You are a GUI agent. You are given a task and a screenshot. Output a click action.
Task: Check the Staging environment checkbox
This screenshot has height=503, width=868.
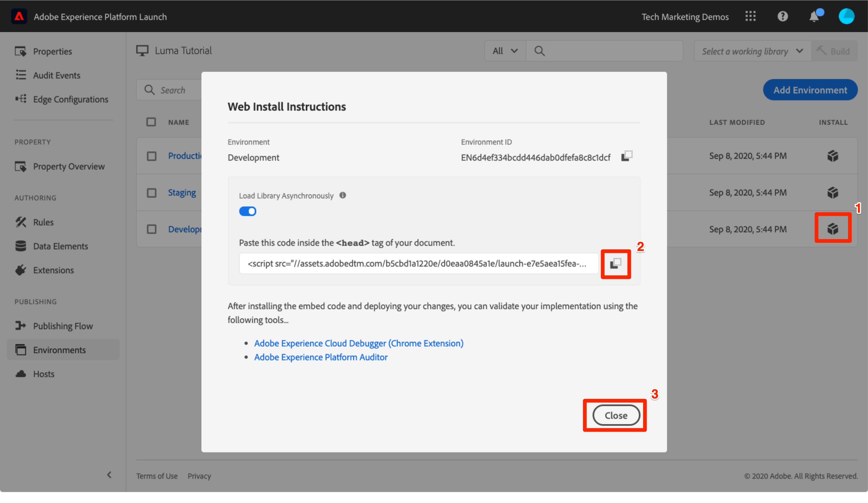(x=152, y=193)
